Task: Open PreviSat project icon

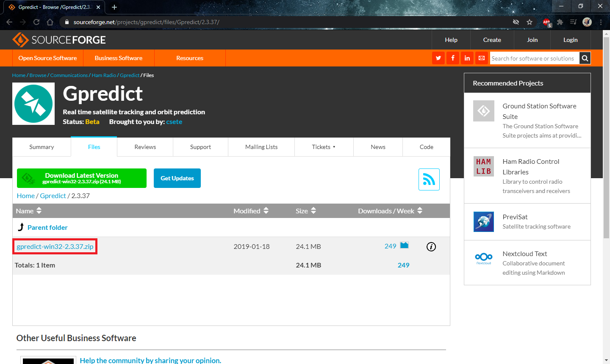Action: [x=484, y=222]
